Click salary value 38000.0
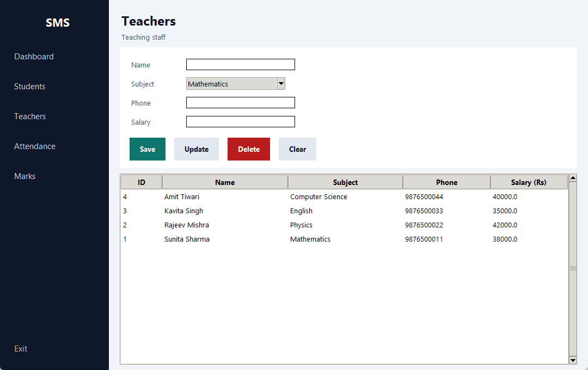This screenshot has height=370, width=588. (x=505, y=239)
